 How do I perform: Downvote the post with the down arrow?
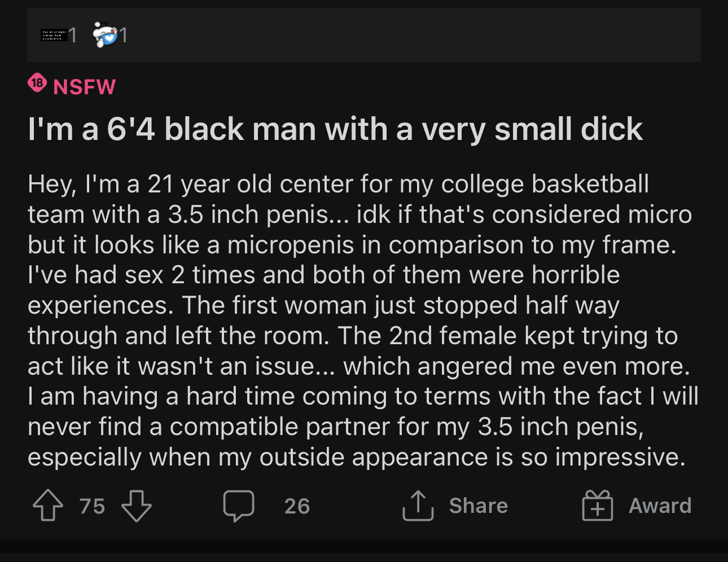point(137,505)
